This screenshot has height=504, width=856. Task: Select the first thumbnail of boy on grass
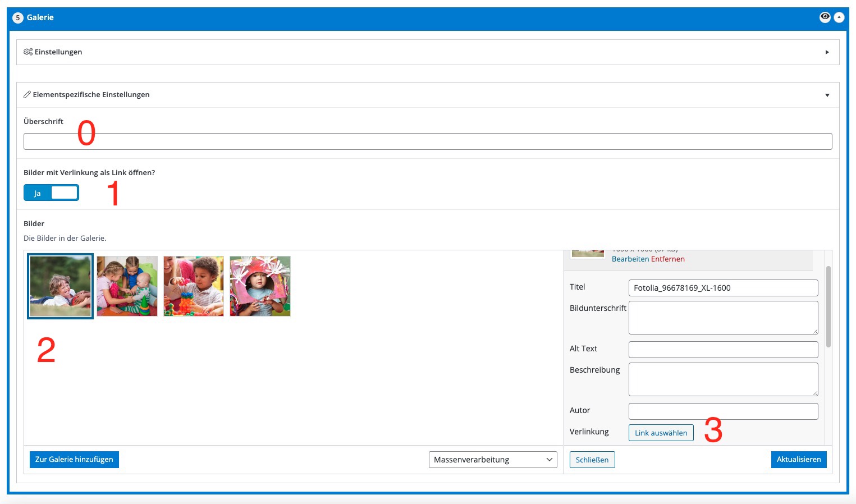tap(60, 286)
